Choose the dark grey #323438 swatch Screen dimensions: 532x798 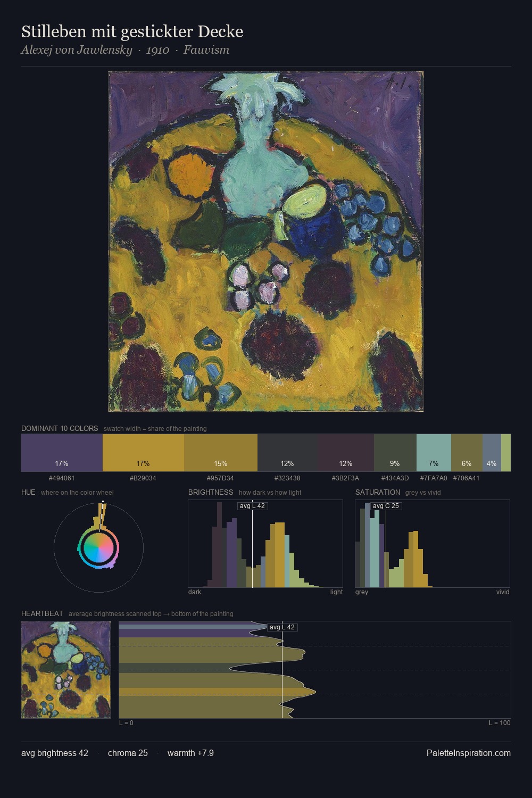287,453
